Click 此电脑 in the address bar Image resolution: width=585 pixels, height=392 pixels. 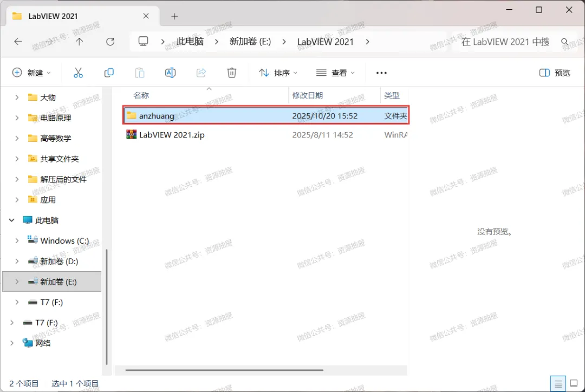(x=190, y=41)
